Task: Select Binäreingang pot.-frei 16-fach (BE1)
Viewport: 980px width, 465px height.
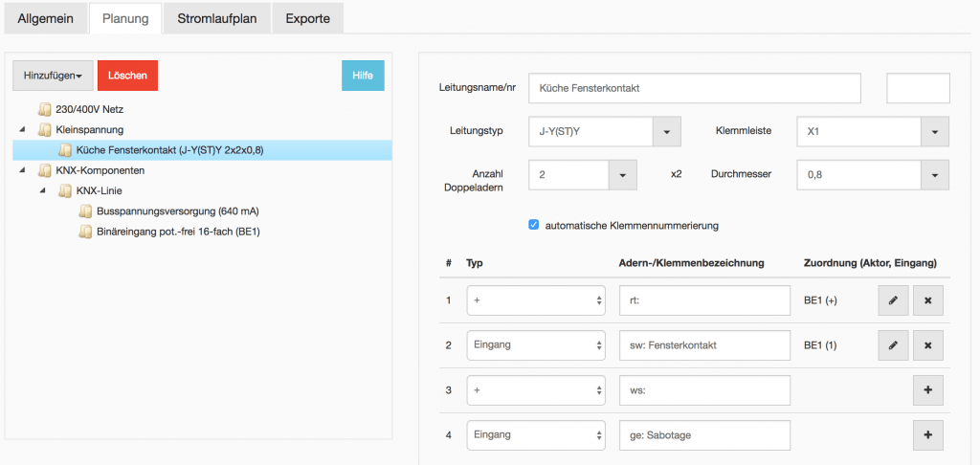Action: [x=178, y=232]
